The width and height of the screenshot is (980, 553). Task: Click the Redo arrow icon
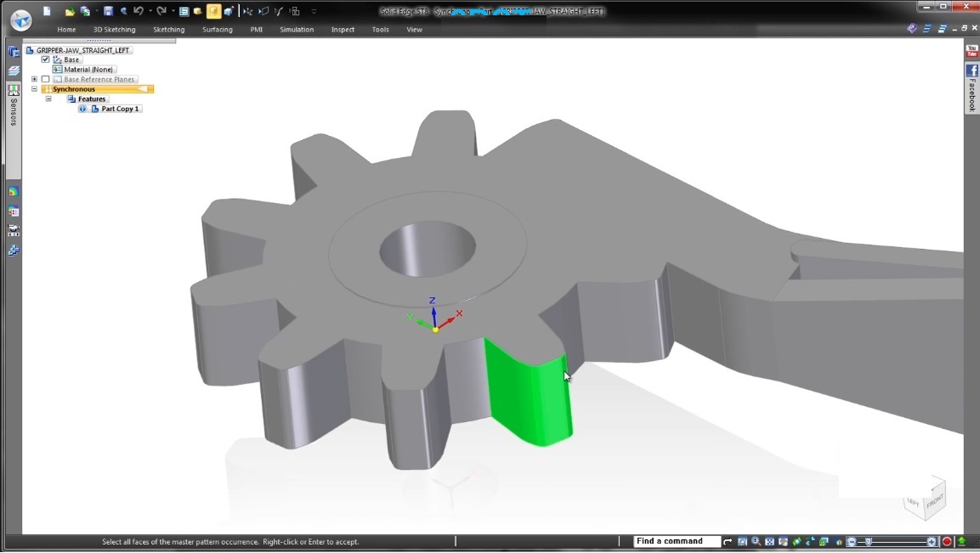tap(161, 11)
